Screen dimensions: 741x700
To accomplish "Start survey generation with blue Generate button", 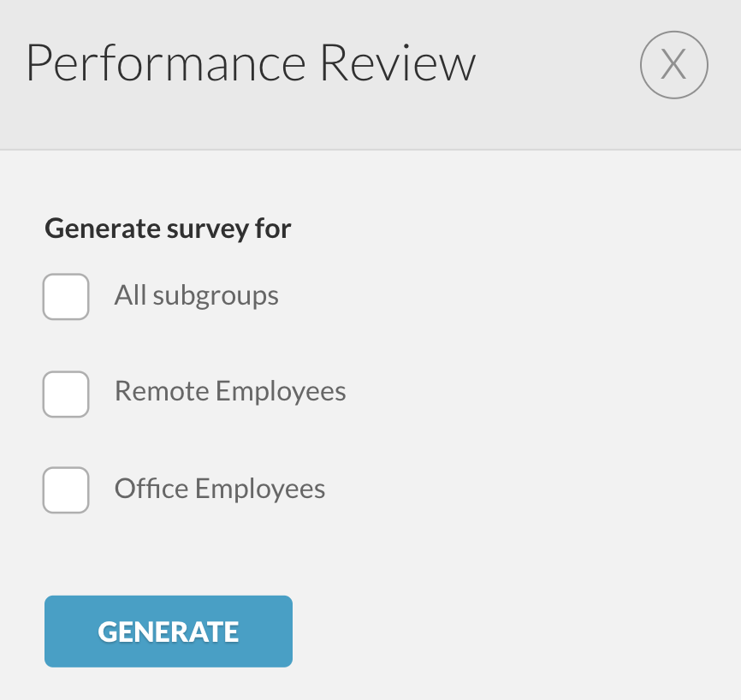I will pos(169,632).
